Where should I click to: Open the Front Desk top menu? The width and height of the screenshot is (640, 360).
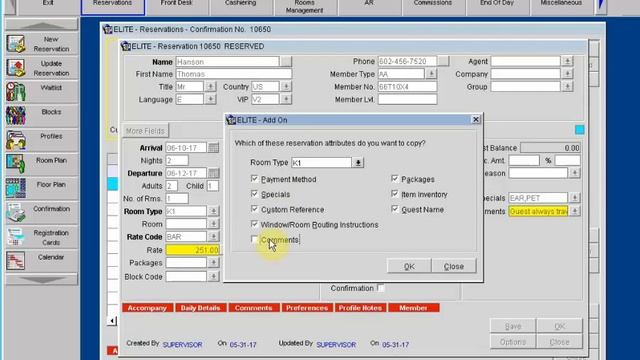[x=176, y=7]
